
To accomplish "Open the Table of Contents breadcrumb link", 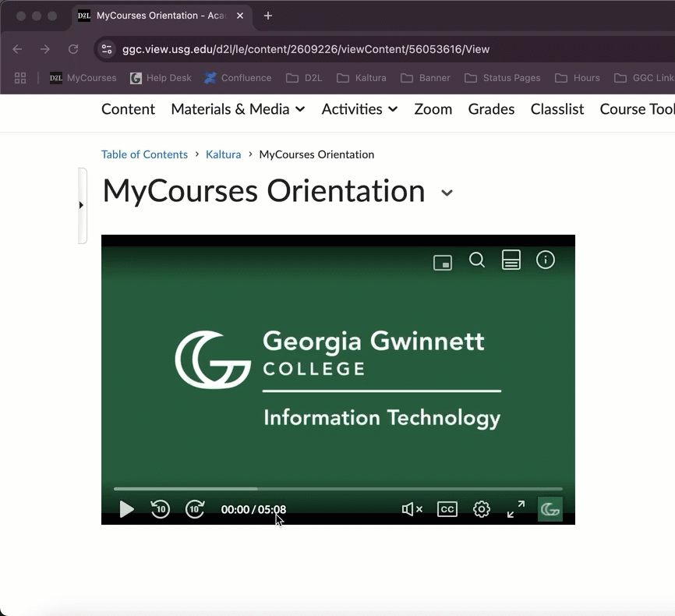I will [x=144, y=154].
